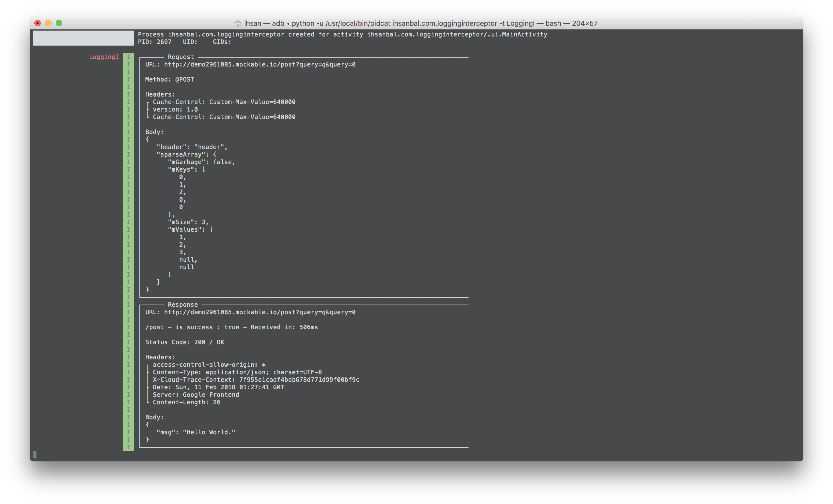Click the Content-Length: 26 line
833x504 pixels.
pos(186,402)
